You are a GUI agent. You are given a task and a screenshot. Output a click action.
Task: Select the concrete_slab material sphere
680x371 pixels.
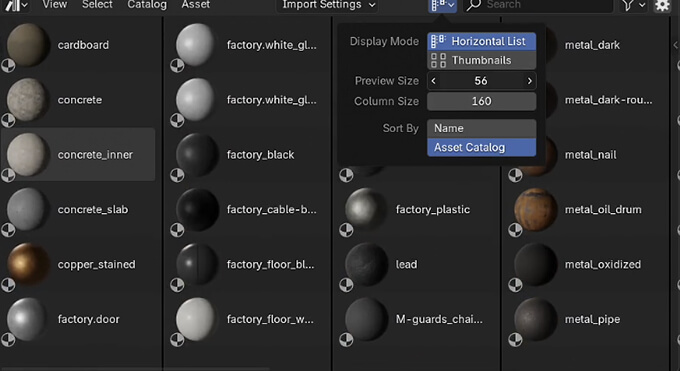pyautogui.click(x=29, y=210)
